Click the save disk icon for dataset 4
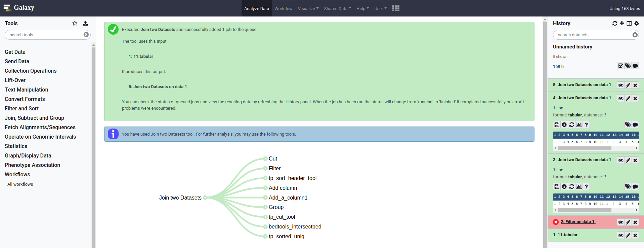644x248 pixels. coord(557,125)
